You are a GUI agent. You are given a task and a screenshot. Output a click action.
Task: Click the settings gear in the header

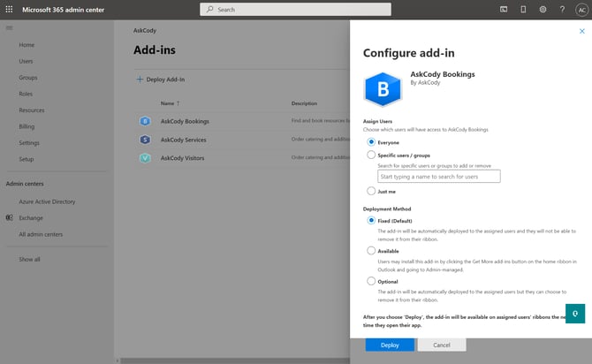coord(543,9)
